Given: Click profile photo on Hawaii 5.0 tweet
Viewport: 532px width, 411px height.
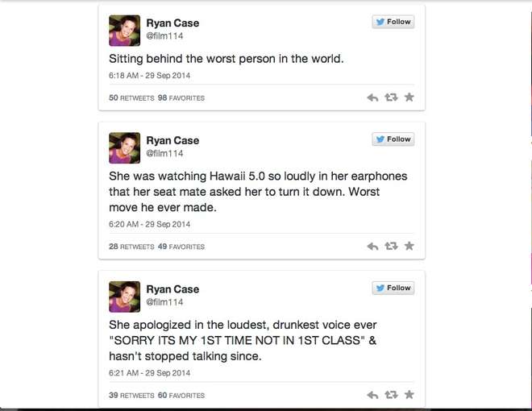Looking at the screenshot, I should tap(124, 147).
